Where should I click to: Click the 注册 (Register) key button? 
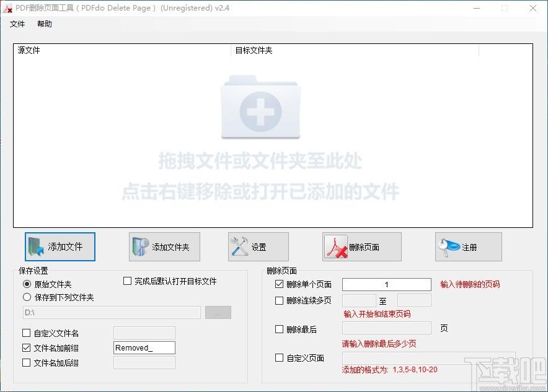468,247
